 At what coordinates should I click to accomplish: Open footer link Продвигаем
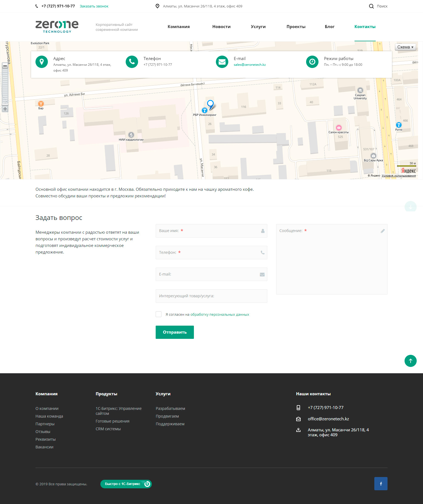(167, 416)
